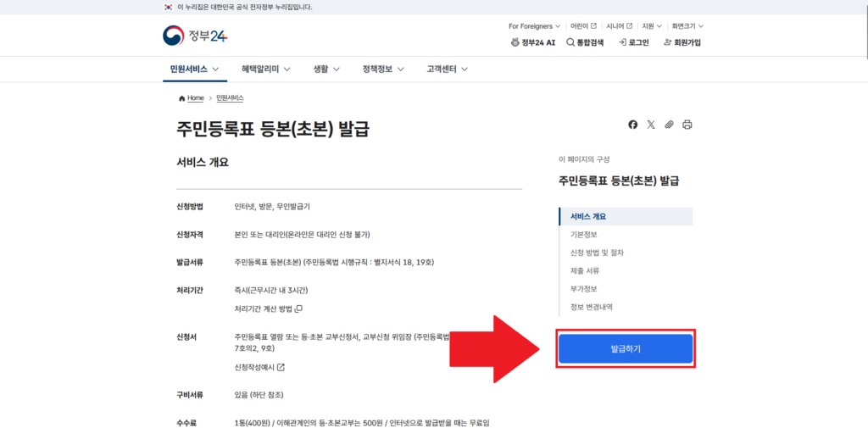Click the 발급하기 button
This screenshot has width=868, height=428.
click(x=626, y=349)
